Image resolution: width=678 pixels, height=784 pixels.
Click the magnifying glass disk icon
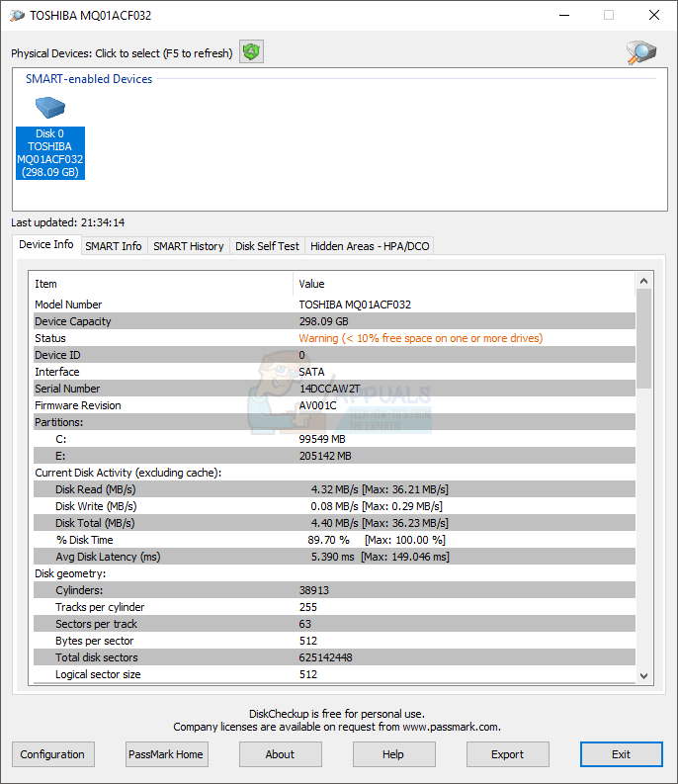tap(641, 52)
